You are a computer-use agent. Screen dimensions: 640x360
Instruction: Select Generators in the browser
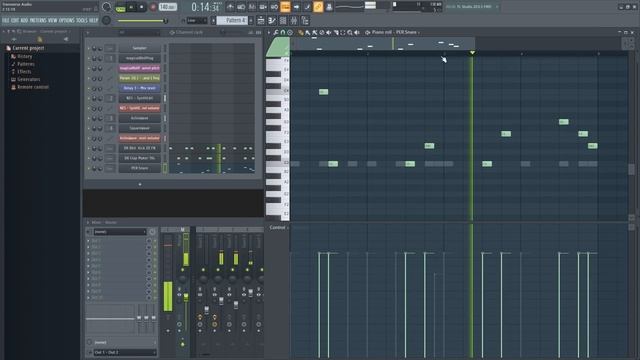pyautogui.click(x=29, y=79)
